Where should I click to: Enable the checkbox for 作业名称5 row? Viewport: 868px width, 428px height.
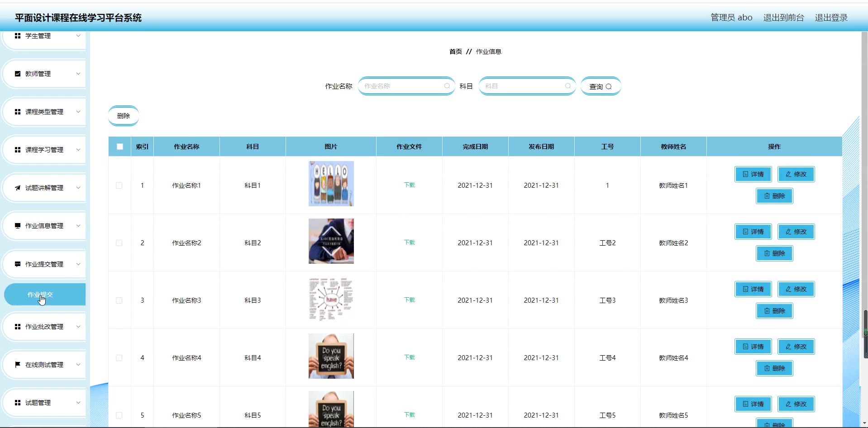(x=119, y=415)
